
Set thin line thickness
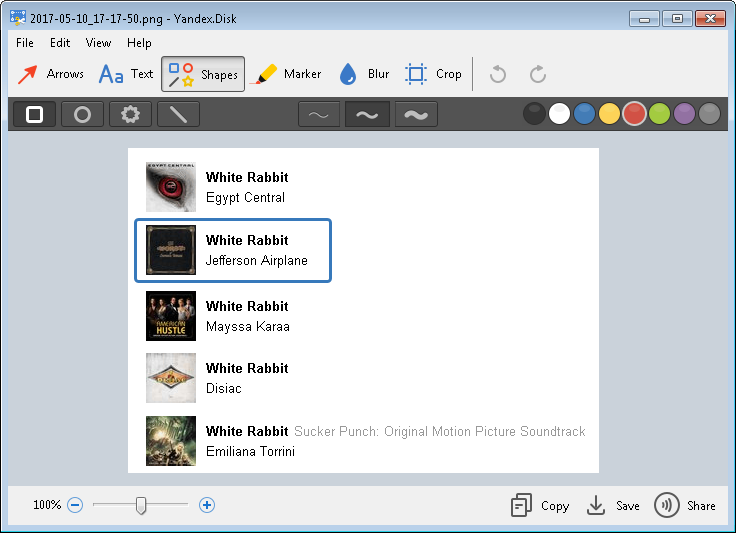(318, 114)
